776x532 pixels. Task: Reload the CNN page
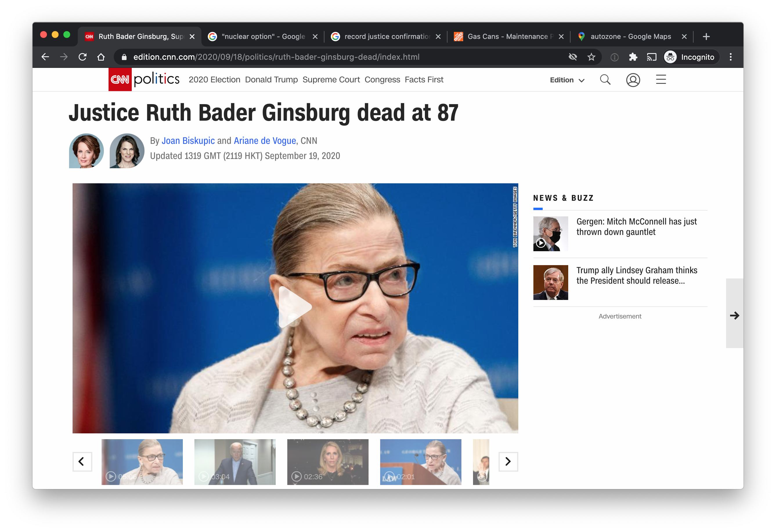pyautogui.click(x=82, y=57)
